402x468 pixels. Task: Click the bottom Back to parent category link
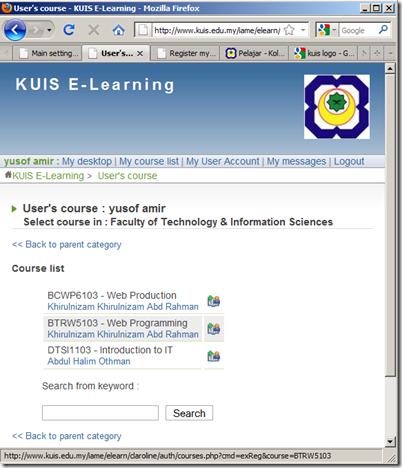pos(67,436)
